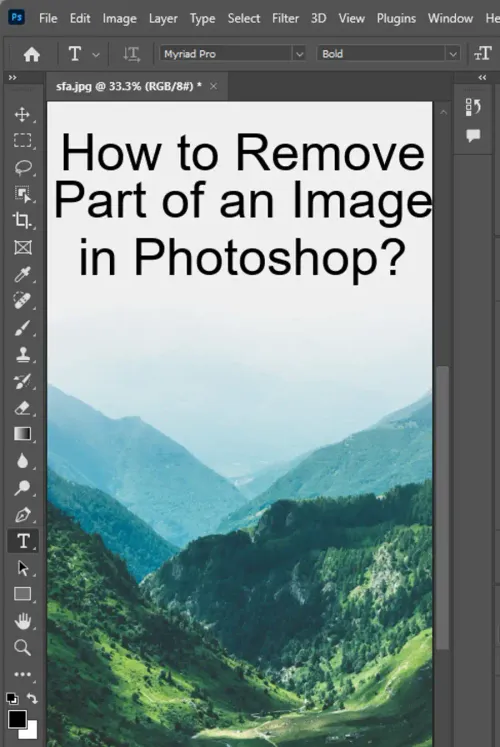
Task: Select the Move tool
Action: point(22,114)
